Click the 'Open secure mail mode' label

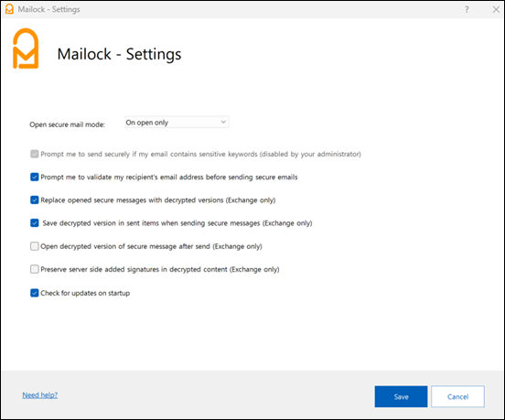point(68,124)
